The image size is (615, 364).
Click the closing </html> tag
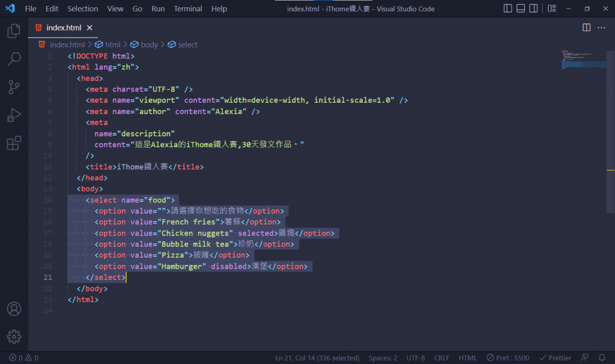pyautogui.click(x=83, y=300)
